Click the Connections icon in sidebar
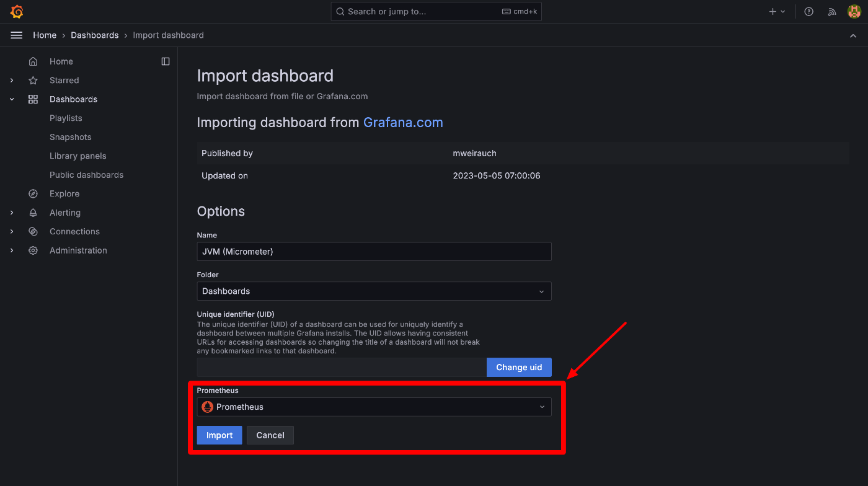Viewport: 868px width, 486px height. [33, 232]
